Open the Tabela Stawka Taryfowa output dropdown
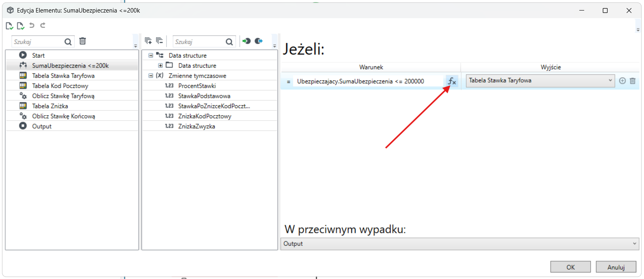 540,80
